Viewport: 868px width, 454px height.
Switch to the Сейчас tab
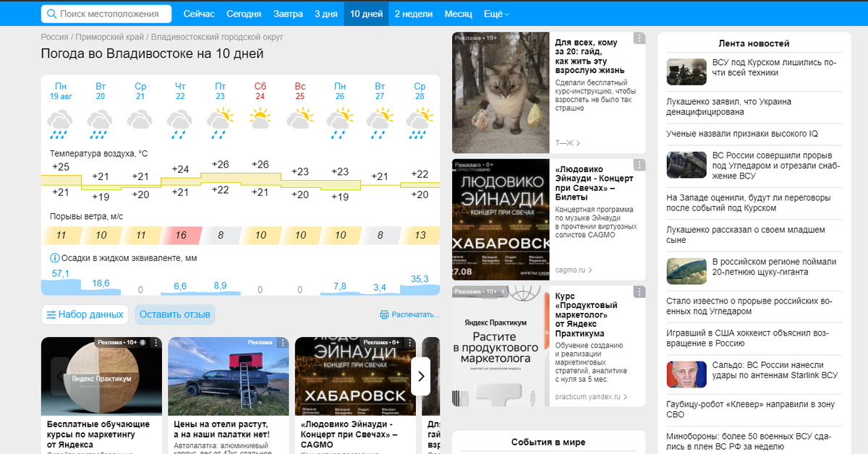(x=199, y=14)
